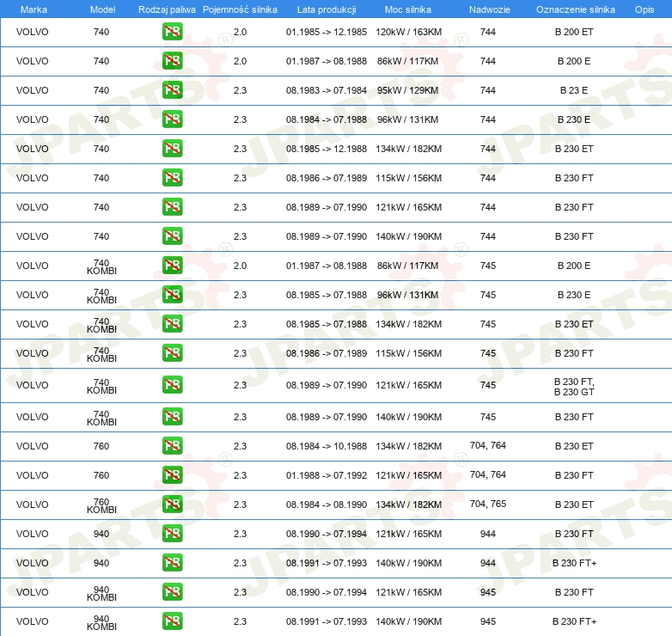Click engine code B 230 FT, B 230 GT
Viewport: 672px width, 636px height.
point(574,387)
